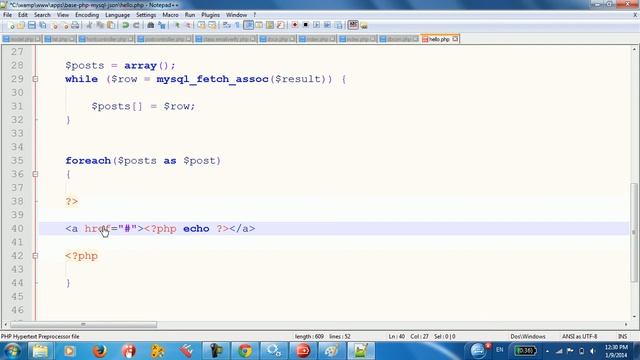Open Firefox from the taskbar
The height and width of the screenshot is (360, 640).
tap(100, 351)
